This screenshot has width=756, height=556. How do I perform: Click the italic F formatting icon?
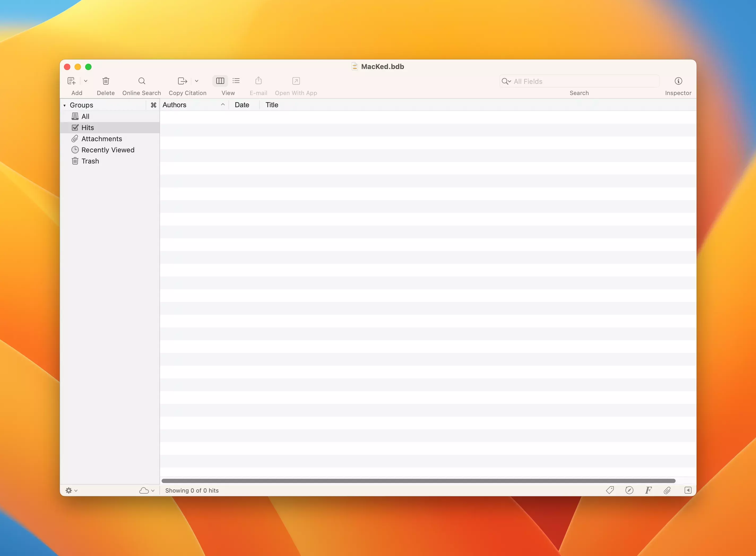(648, 490)
